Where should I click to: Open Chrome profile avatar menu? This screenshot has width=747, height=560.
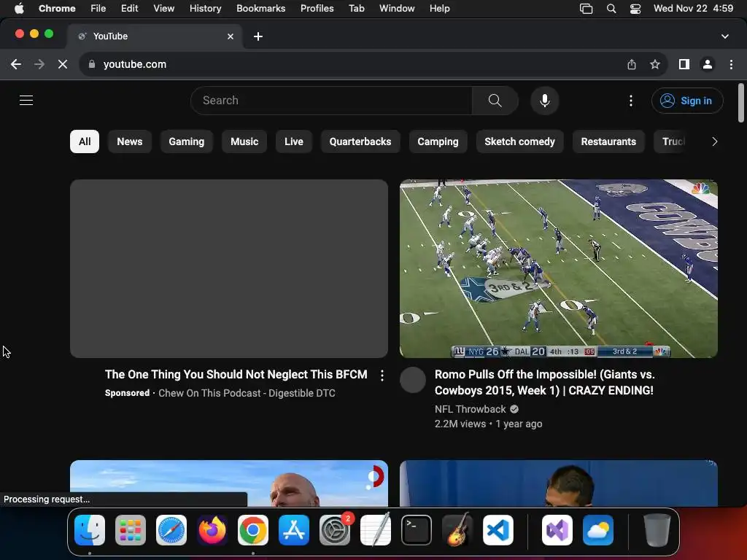click(708, 64)
